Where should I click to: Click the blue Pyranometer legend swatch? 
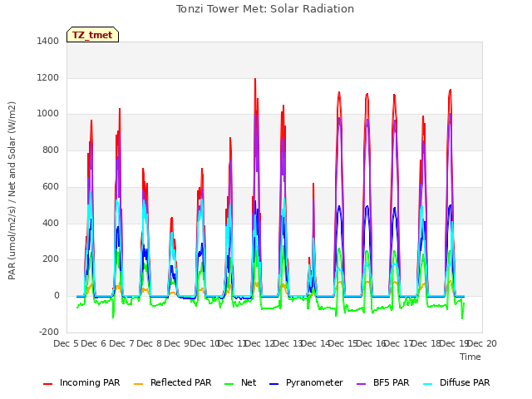(273, 384)
